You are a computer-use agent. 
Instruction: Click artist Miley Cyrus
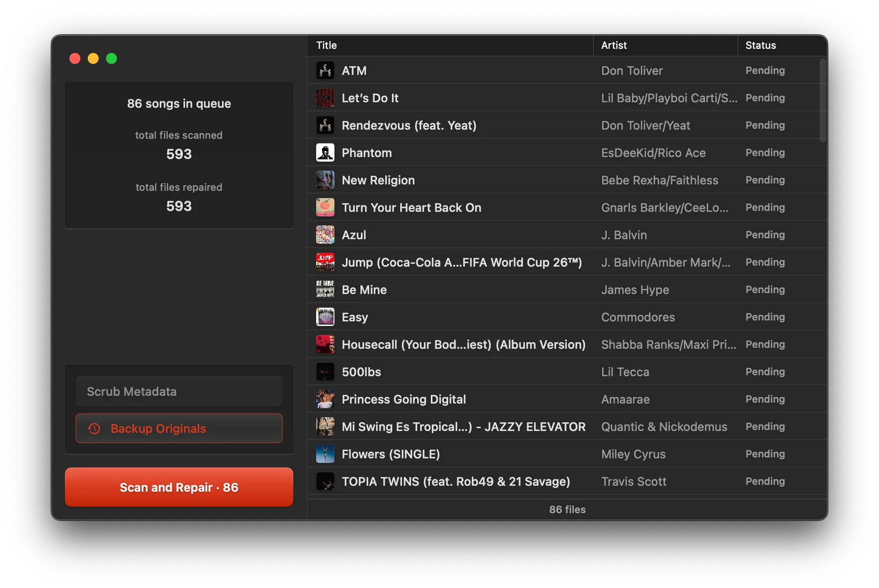pos(633,454)
